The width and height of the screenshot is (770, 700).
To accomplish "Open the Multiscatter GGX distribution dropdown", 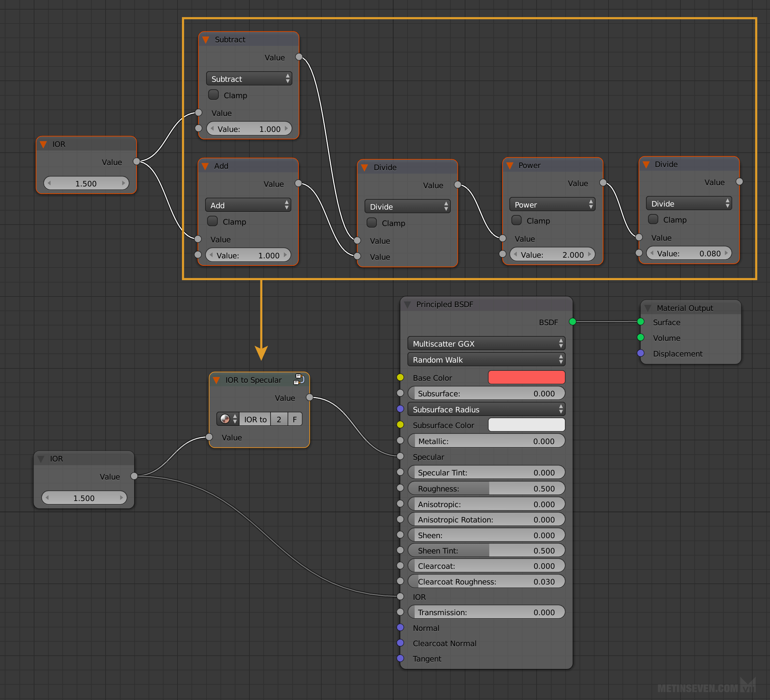I will pos(486,344).
